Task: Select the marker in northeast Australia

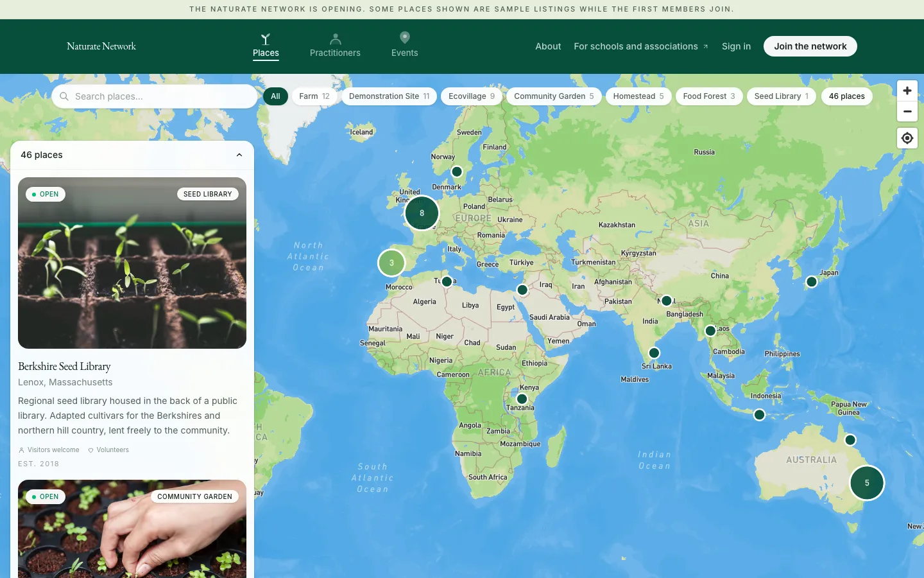Action: click(850, 440)
